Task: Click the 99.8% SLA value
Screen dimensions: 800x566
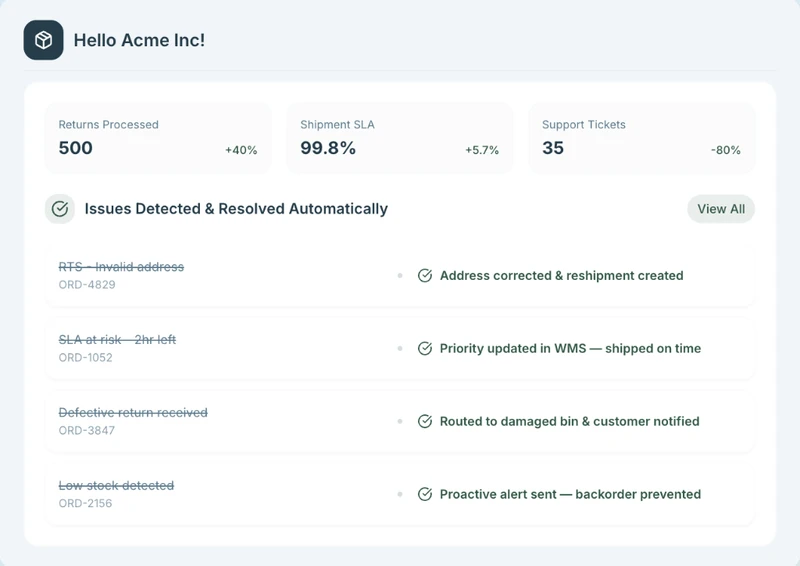Action: (x=328, y=148)
